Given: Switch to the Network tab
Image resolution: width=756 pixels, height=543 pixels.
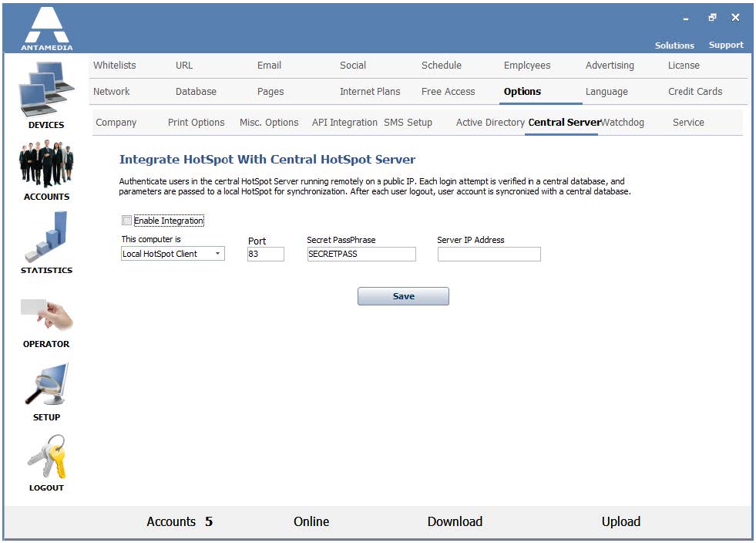Looking at the screenshot, I should coord(112,91).
